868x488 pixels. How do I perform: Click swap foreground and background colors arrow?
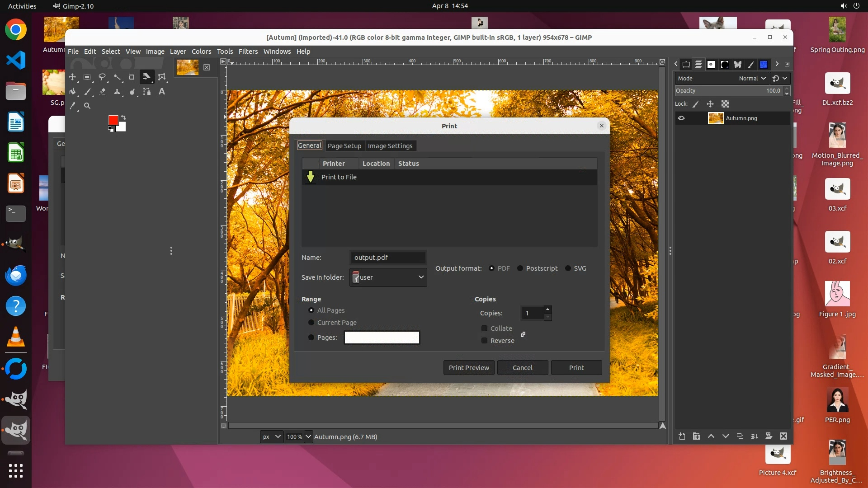[x=123, y=117]
